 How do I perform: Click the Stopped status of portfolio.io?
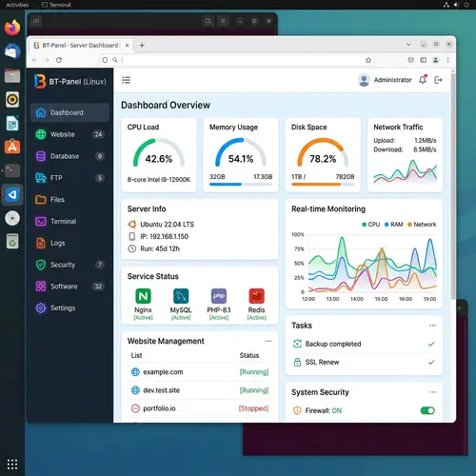point(253,408)
